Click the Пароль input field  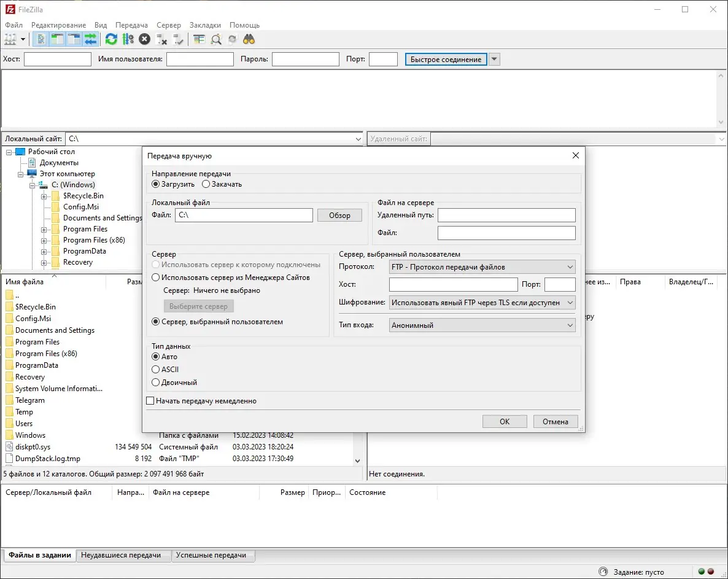click(x=306, y=60)
